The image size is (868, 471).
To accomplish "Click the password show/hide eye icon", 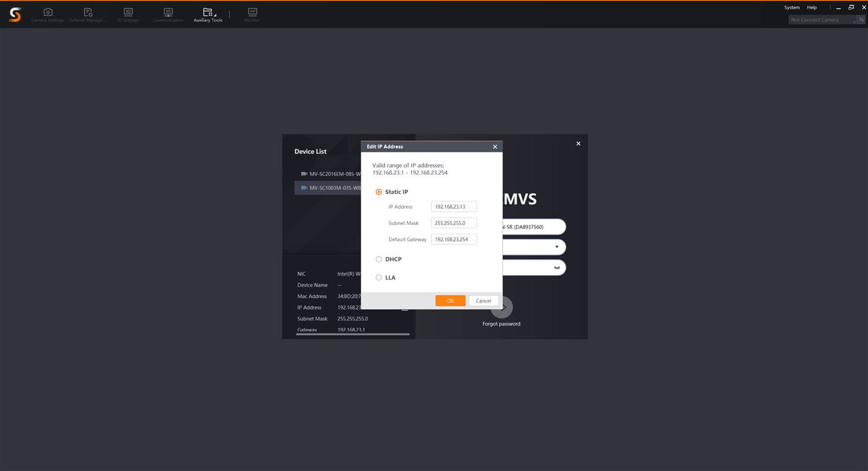I will tap(557, 268).
